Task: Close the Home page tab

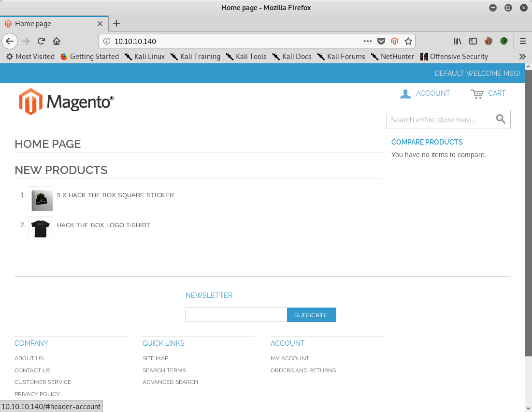Action: (100, 23)
